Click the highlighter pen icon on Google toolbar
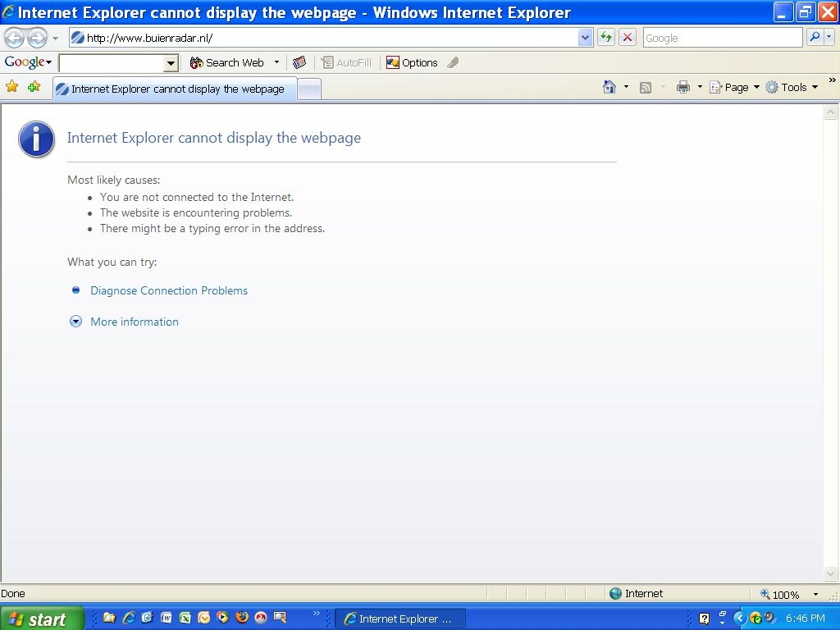 [x=453, y=62]
